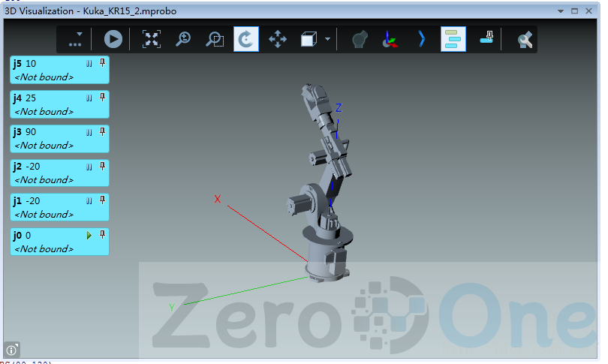Image resolution: width=608 pixels, height=364 pixels.
Task: Click the pin label toolbar icon
Action: [x=486, y=38]
